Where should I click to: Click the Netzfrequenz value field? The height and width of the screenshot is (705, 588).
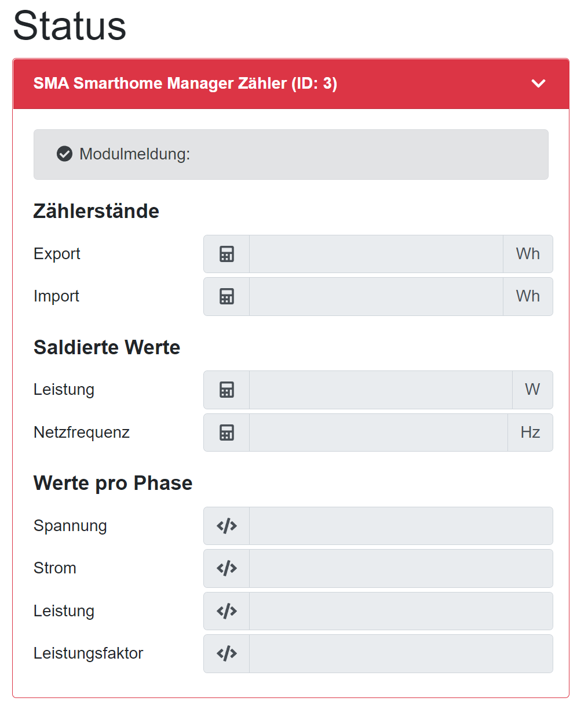[x=378, y=433]
